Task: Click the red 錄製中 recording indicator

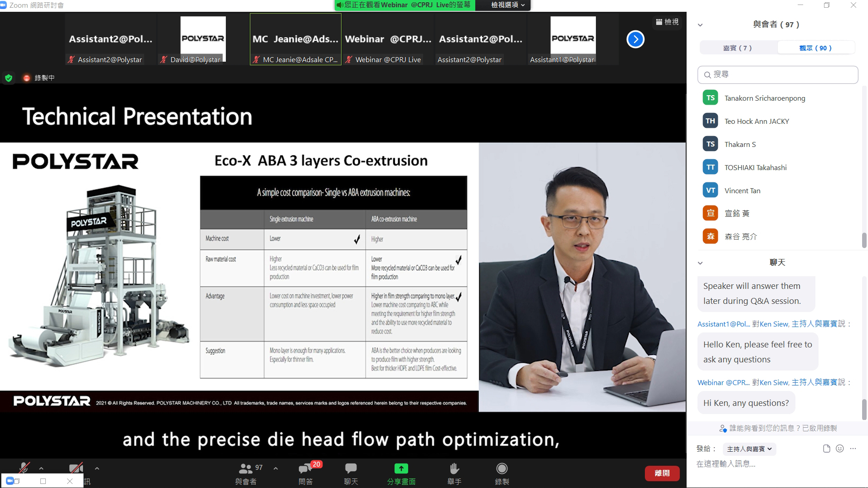Action: (39, 78)
